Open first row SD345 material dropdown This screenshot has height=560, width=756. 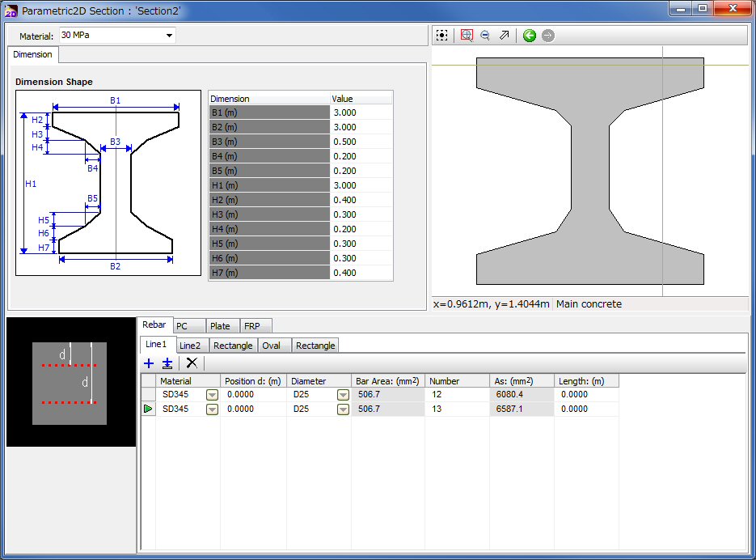tap(212, 395)
